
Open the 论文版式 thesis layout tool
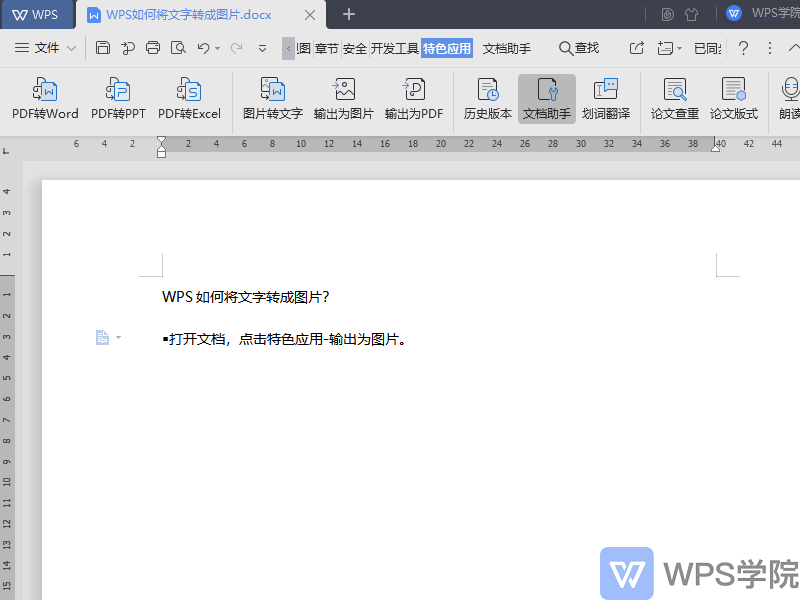(734, 99)
